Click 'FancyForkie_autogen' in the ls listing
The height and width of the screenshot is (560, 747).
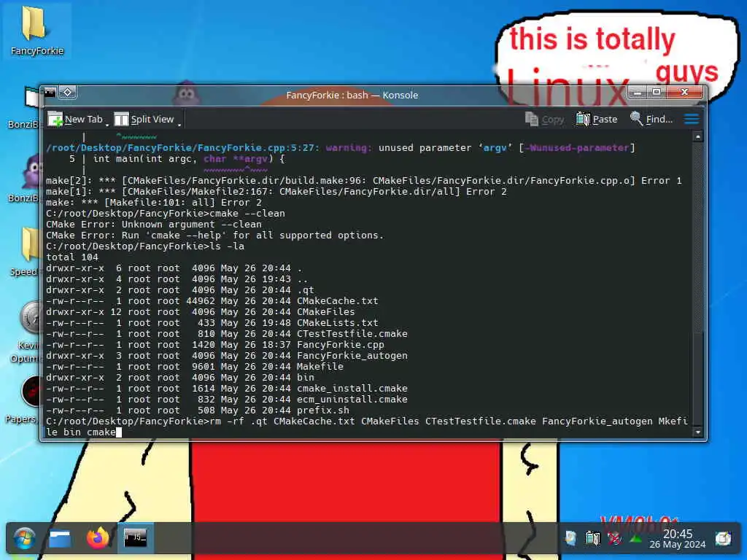pyautogui.click(x=352, y=356)
